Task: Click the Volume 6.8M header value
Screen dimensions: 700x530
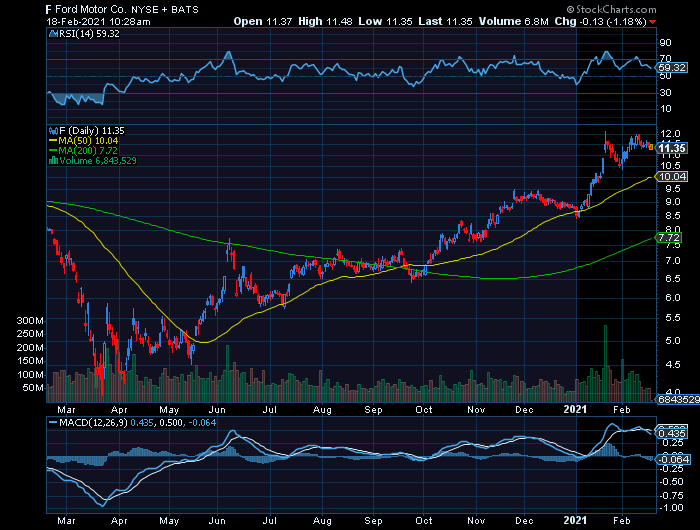Action: pos(513,21)
